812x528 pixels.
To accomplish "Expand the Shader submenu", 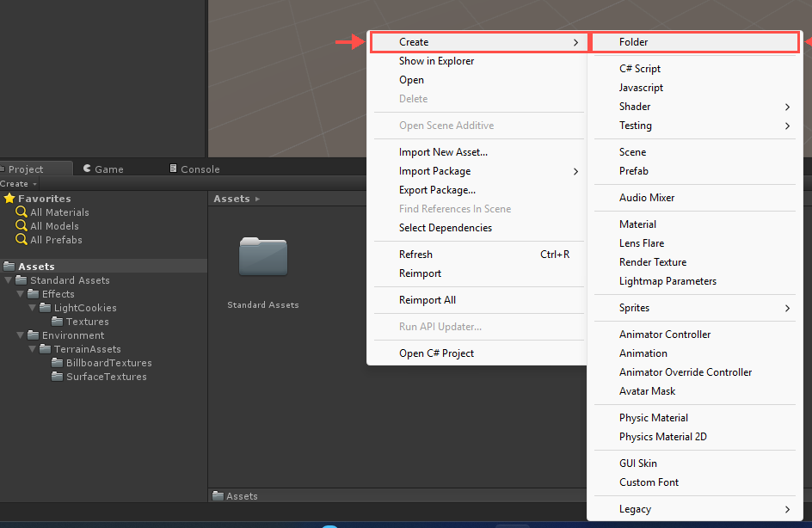I will pyautogui.click(x=787, y=107).
